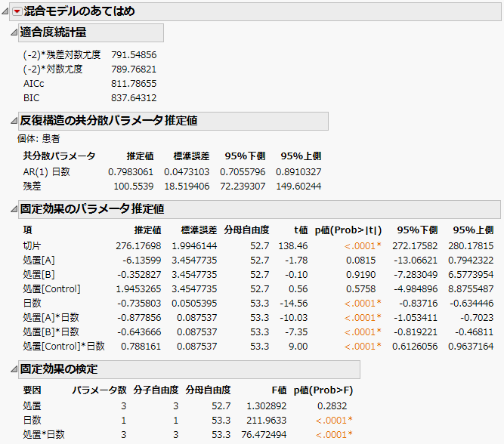The height and width of the screenshot is (444, 504).
Task: Click the t値 -14.56 for 日数
Action: click(x=294, y=304)
